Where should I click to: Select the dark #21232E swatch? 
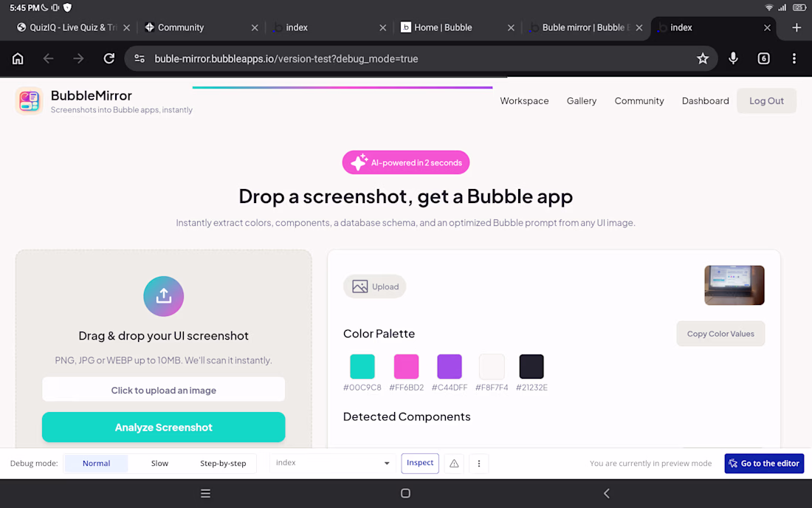pyautogui.click(x=531, y=367)
